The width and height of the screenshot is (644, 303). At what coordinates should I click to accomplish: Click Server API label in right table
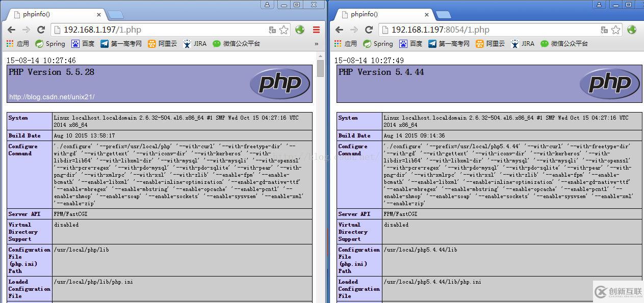coord(354,214)
